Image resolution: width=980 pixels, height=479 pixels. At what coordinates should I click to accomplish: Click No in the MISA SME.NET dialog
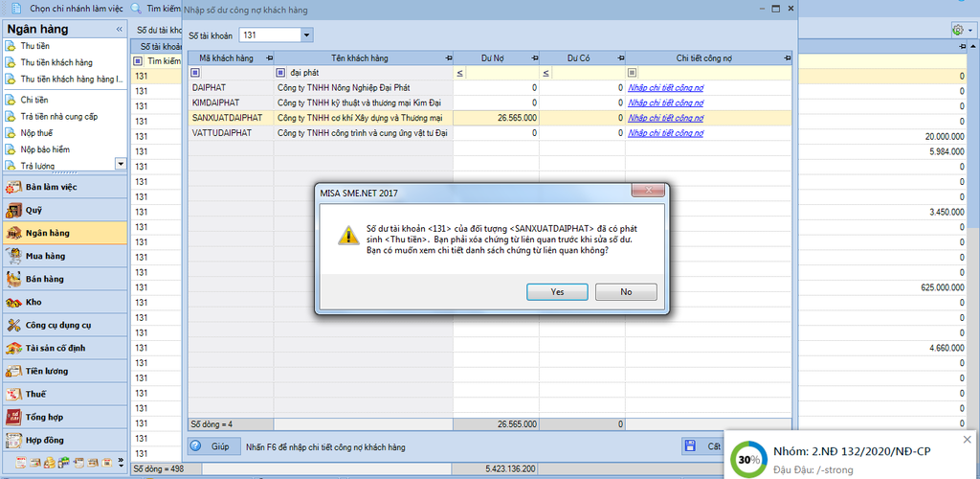[626, 292]
